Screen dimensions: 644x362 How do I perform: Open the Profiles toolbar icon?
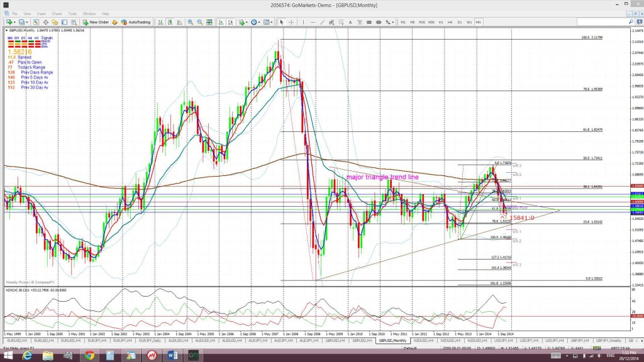click(21, 22)
